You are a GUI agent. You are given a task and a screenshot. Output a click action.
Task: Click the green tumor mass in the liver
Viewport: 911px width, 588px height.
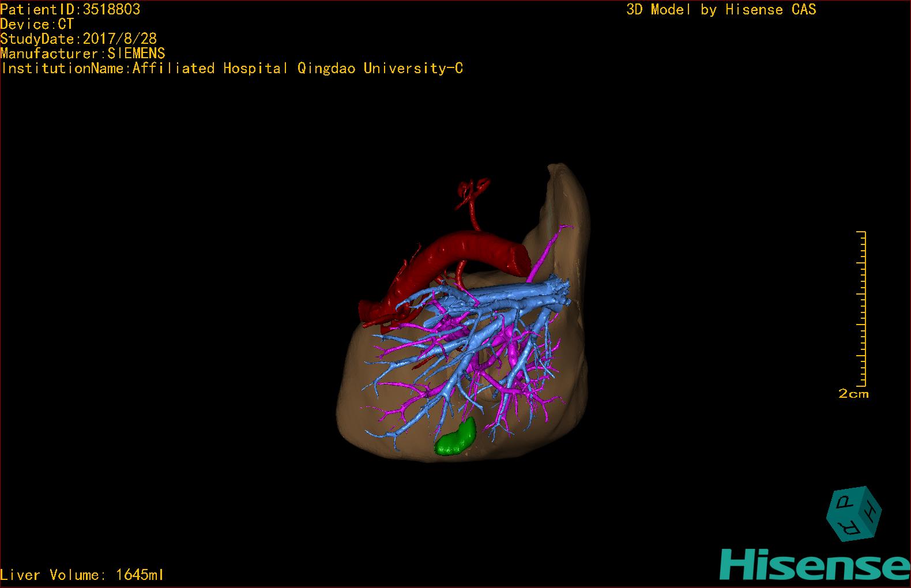tap(455, 438)
